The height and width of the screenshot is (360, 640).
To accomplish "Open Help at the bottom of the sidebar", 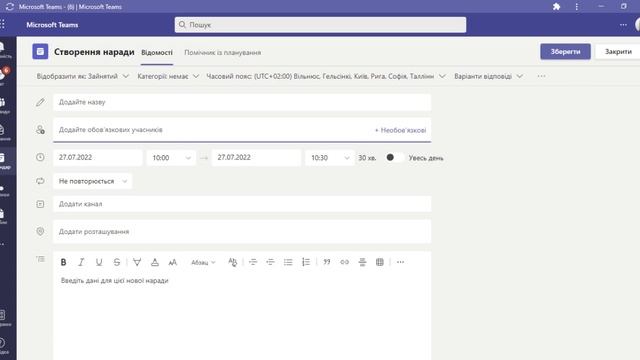I will pos(4,345).
